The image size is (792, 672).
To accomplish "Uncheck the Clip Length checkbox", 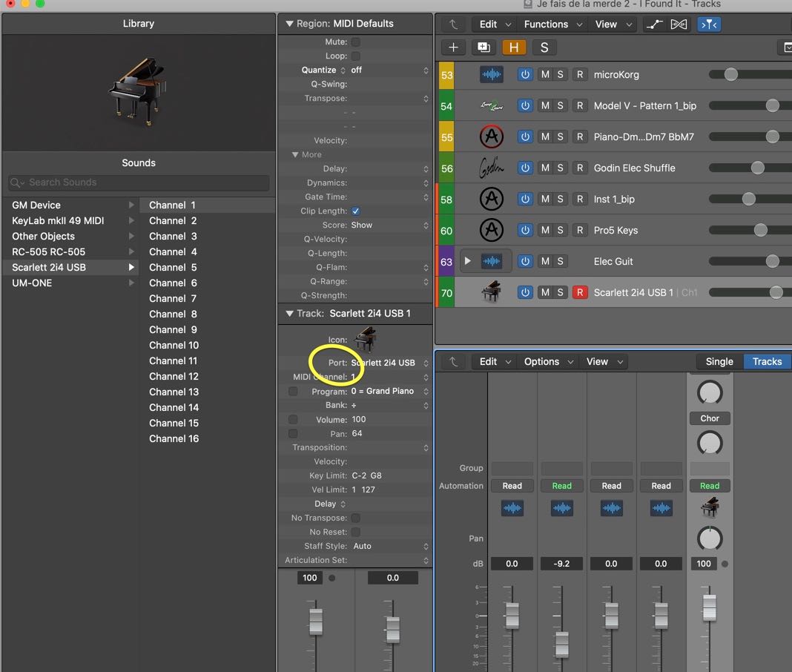I will (x=356, y=211).
